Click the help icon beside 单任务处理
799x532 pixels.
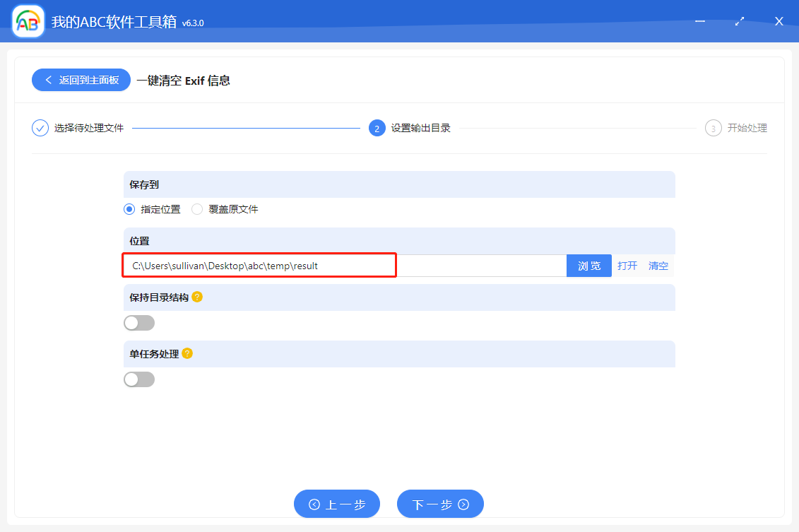point(188,353)
